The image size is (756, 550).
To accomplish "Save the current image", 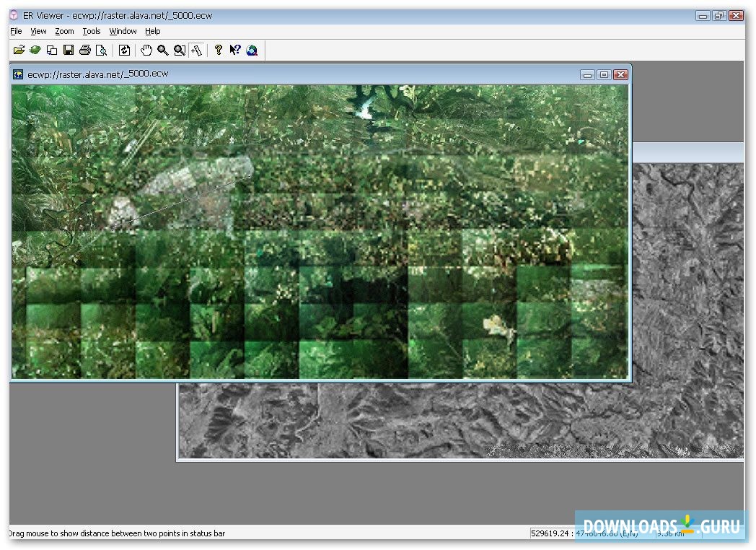I will click(x=68, y=50).
